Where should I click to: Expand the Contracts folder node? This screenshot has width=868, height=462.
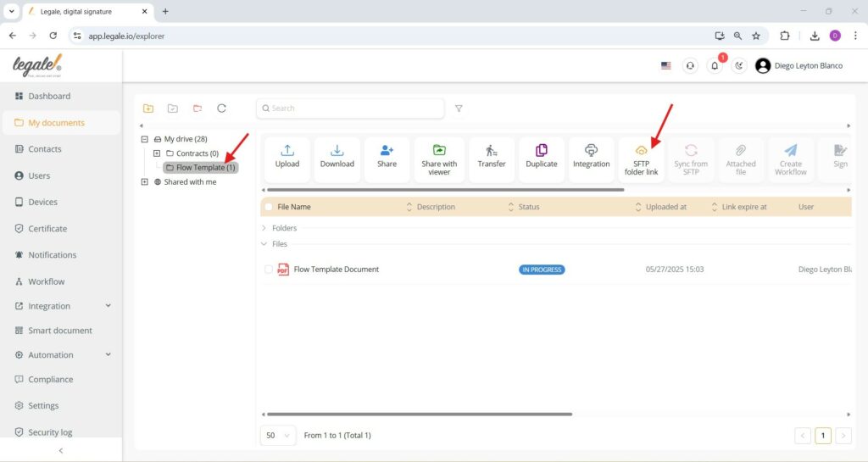157,153
